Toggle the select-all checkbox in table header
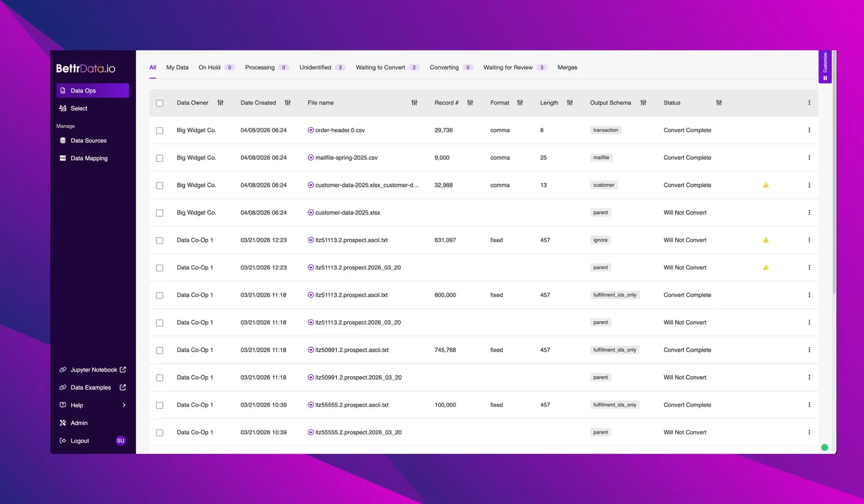Screen dimensions: 864x504 click(160, 103)
